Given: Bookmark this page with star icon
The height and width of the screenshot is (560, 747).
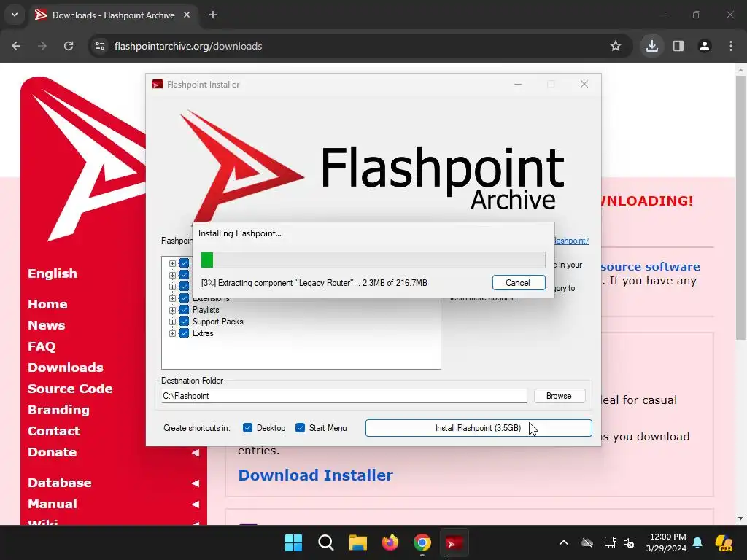Looking at the screenshot, I should [616, 46].
